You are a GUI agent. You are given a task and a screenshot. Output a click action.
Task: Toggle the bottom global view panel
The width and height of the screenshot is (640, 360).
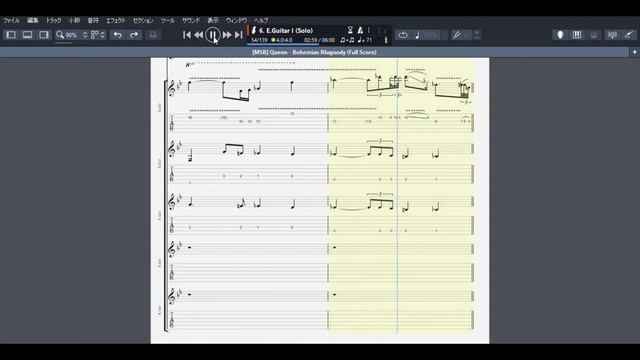27,35
